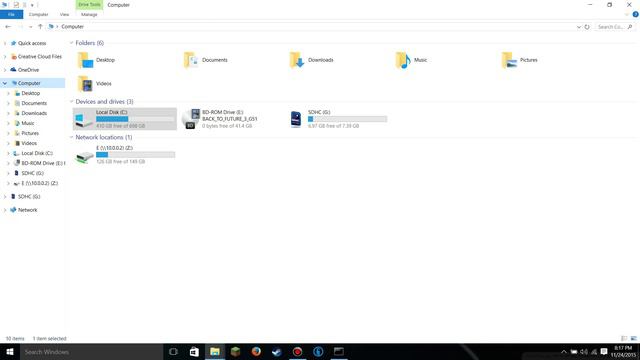The height and width of the screenshot is (360, 640).
Task: Expand OneDrive in the navigation pane
Action: (x=5, y=70)
